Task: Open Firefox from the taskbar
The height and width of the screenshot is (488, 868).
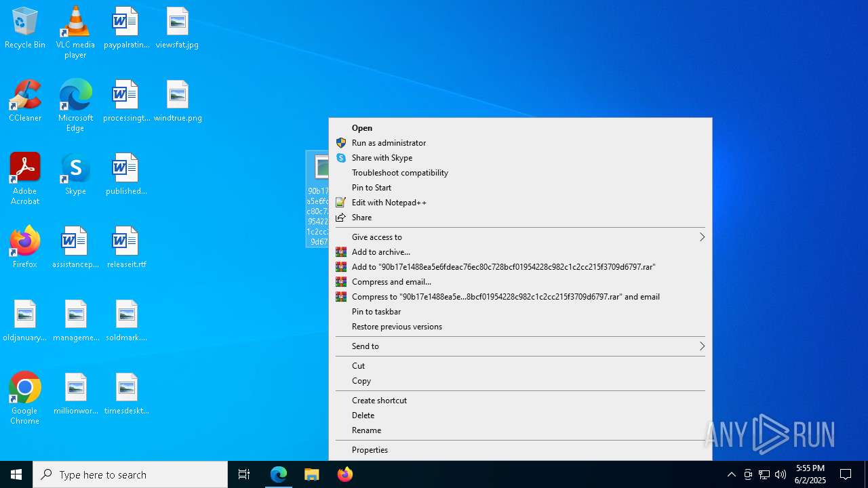Action: 345,474
